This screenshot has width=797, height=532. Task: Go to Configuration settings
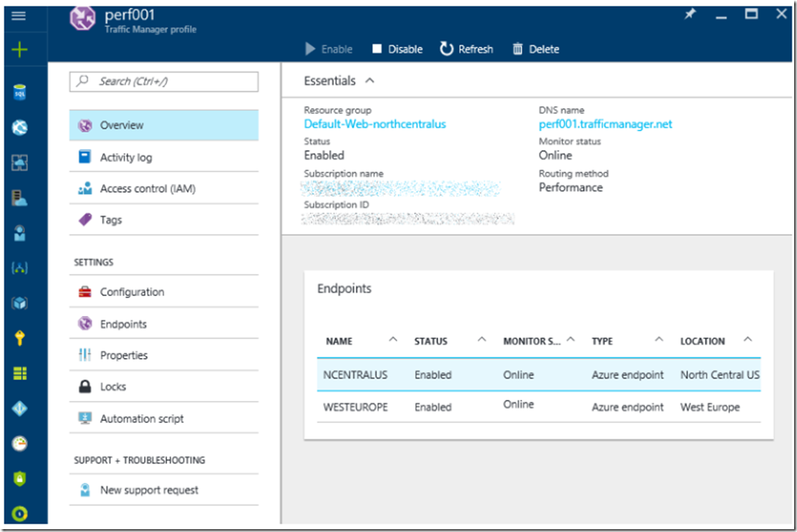(163, 292)
